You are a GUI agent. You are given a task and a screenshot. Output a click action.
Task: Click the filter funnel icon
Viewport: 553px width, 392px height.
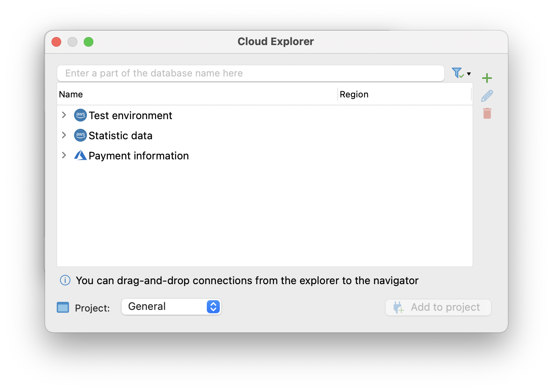click(457, 73)
